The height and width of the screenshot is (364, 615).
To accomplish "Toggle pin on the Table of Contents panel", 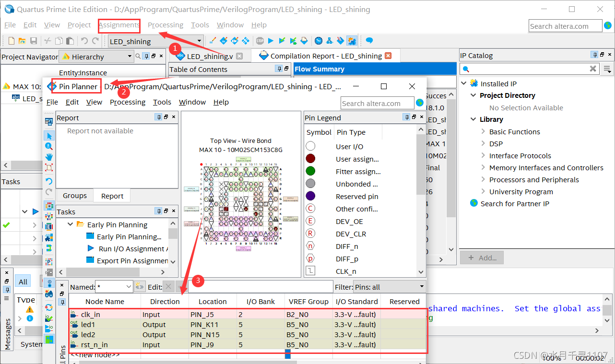I will 279,69.
